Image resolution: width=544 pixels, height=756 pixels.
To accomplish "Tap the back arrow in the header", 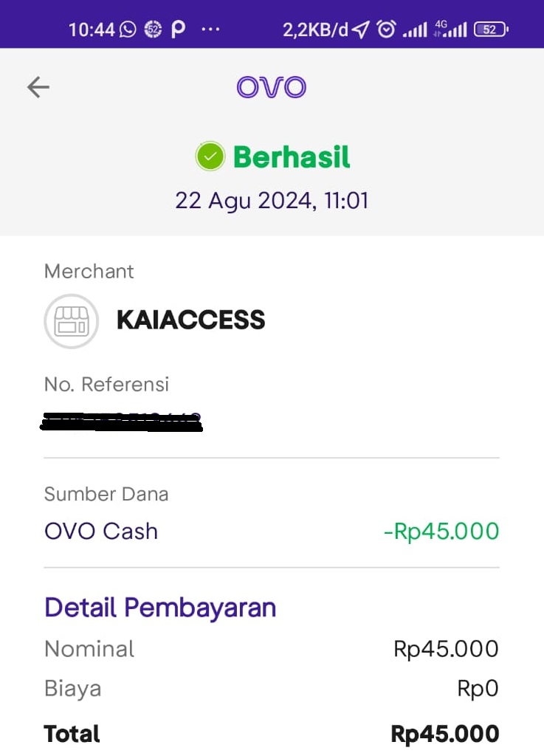I will pos(38,88).
